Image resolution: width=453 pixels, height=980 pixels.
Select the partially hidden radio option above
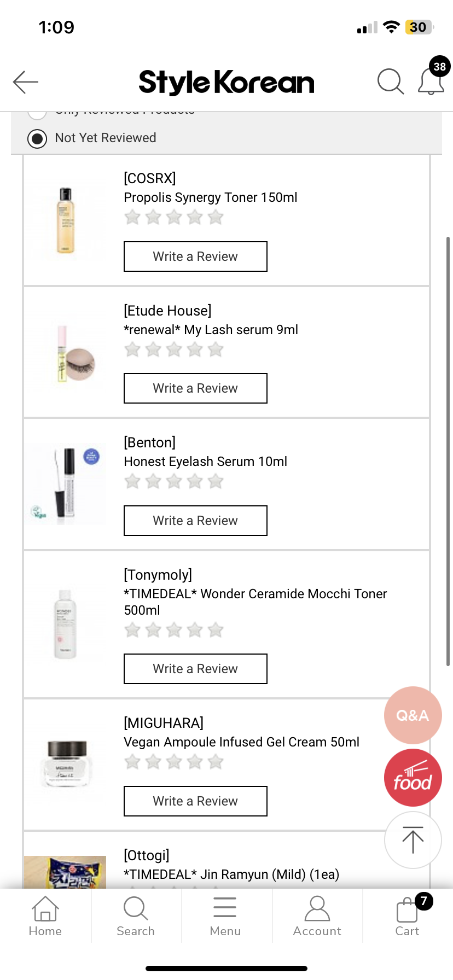(x=37, y=113)
